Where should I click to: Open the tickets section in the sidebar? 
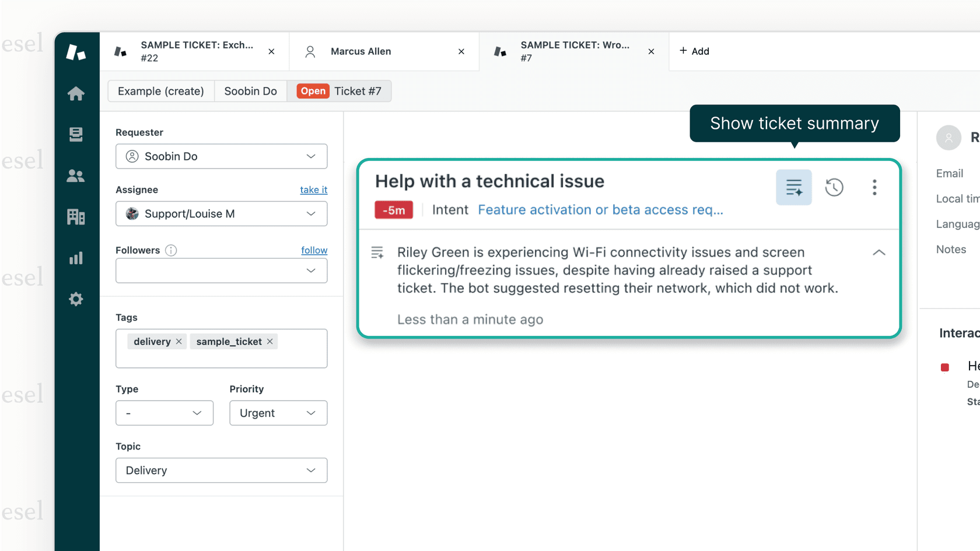(76, 134)
